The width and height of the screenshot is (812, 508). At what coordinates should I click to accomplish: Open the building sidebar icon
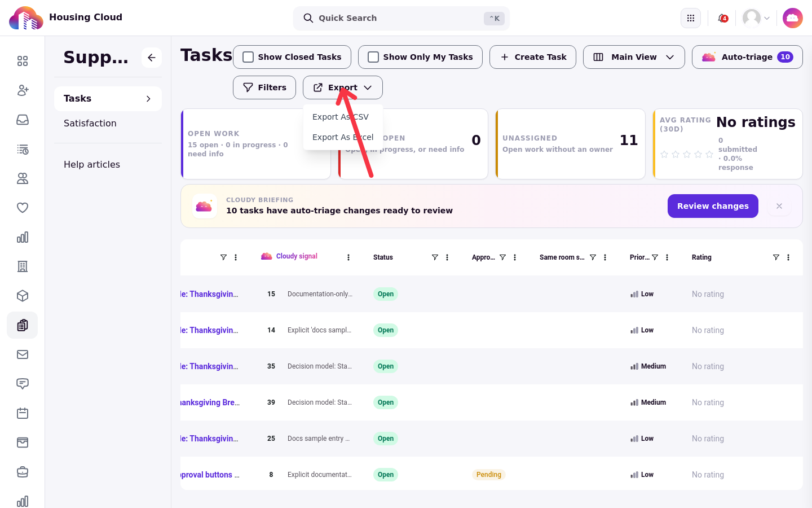(x=23, y=266)
